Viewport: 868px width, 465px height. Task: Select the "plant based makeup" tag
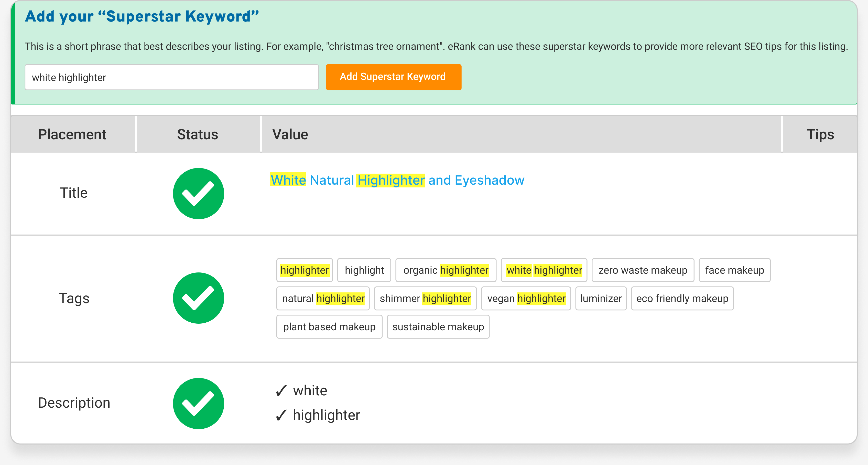coord(329,327)
